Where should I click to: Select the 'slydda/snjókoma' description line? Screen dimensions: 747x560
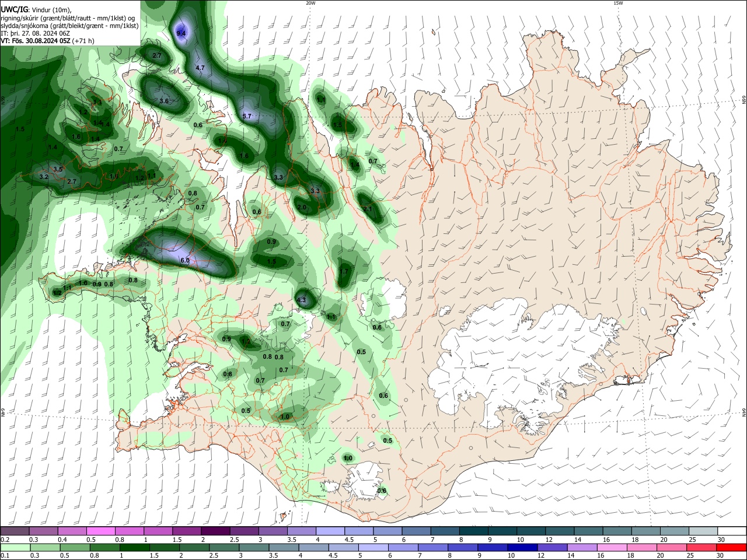tap(69, 26)
